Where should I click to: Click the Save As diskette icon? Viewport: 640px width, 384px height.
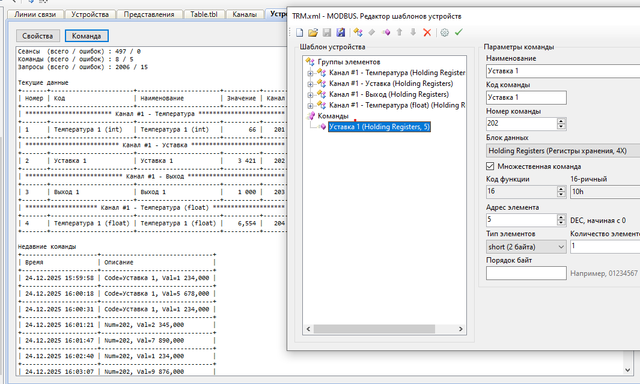coord(340,32)
